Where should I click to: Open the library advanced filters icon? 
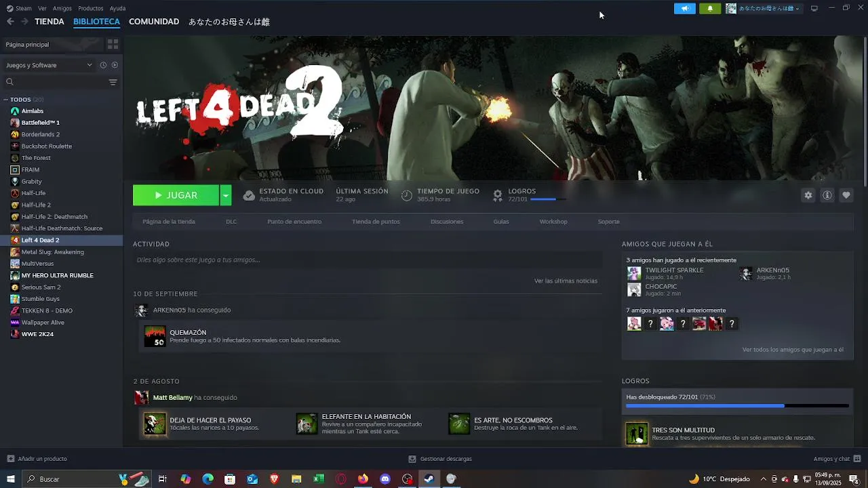[x=113, y=82]
